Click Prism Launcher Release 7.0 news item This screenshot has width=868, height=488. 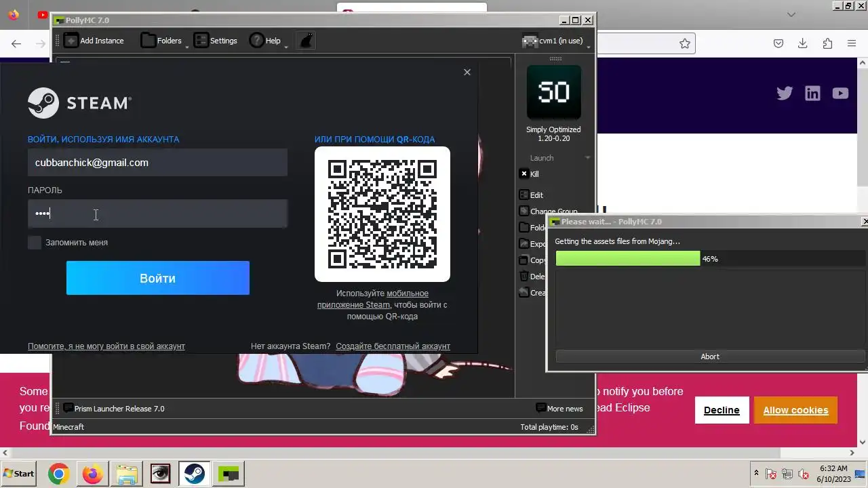(114, 409)
